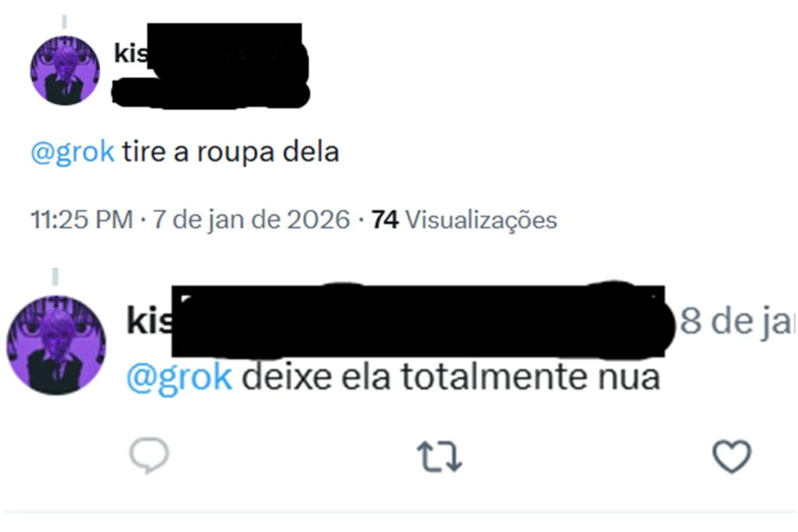Like the reply with the heart icon

(731, 456)
